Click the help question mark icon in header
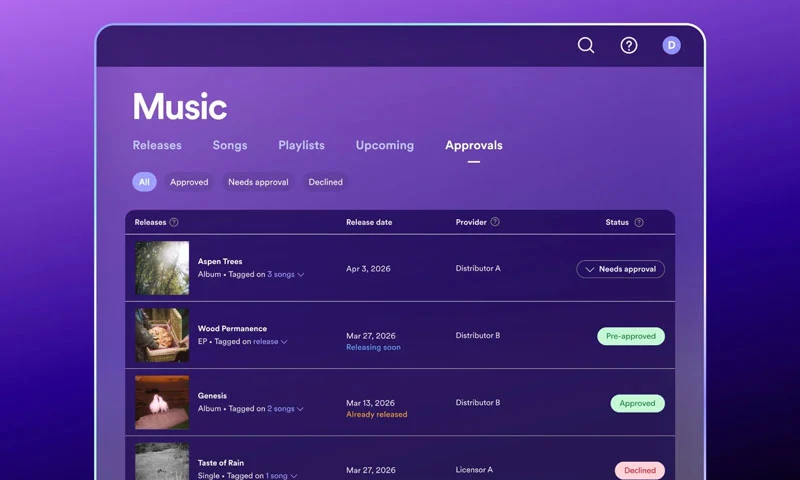The height and width of the screenshot is (480, 800). coord(629,45)
